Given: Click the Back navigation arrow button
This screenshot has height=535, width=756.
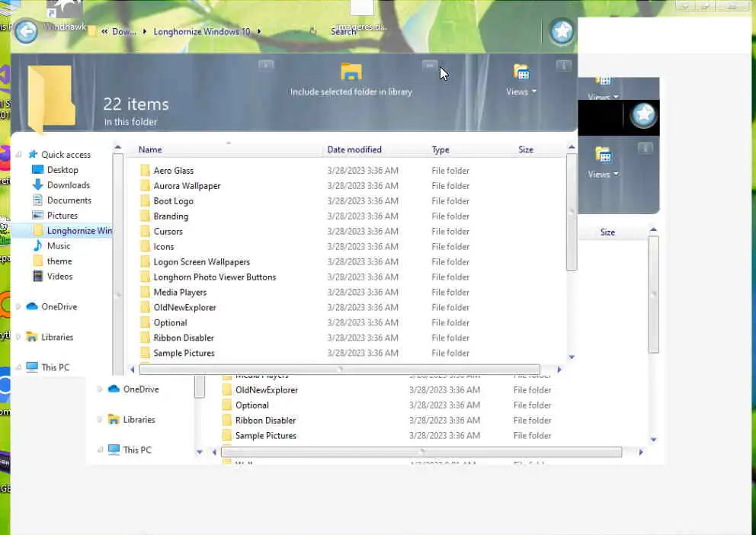Looking at the screenshot, I should pyautogui.click(x=26, y=32).
